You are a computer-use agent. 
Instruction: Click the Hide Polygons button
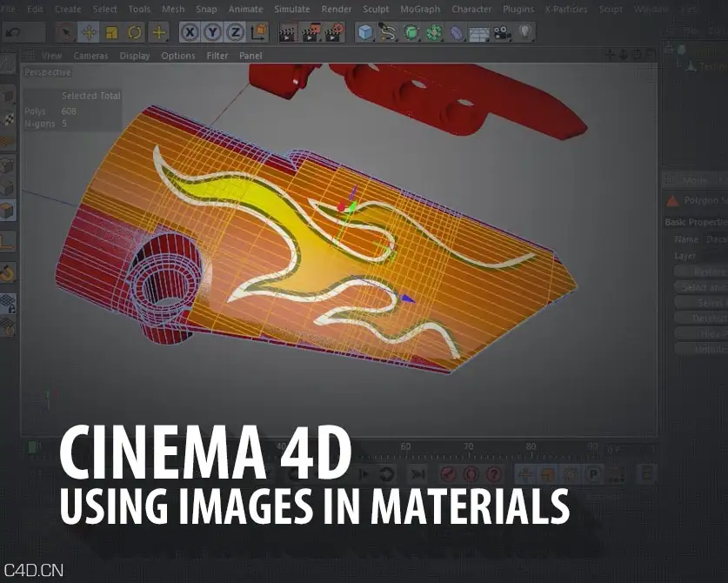coord(701,333)
